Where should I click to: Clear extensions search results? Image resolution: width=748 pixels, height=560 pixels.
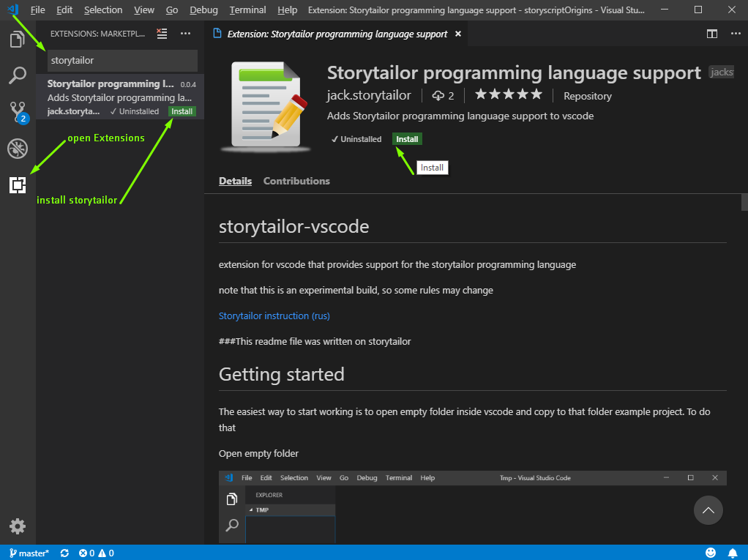coord(162,34)
